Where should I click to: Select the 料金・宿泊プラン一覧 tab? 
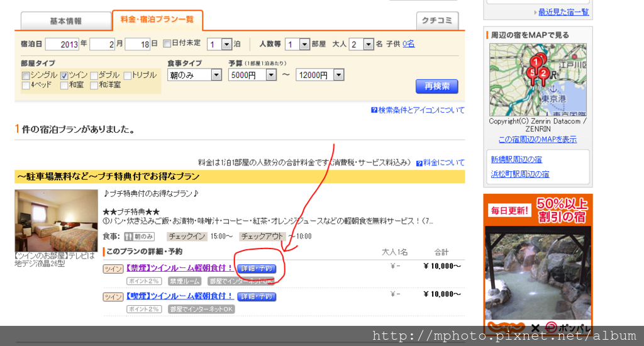[157, 20]
